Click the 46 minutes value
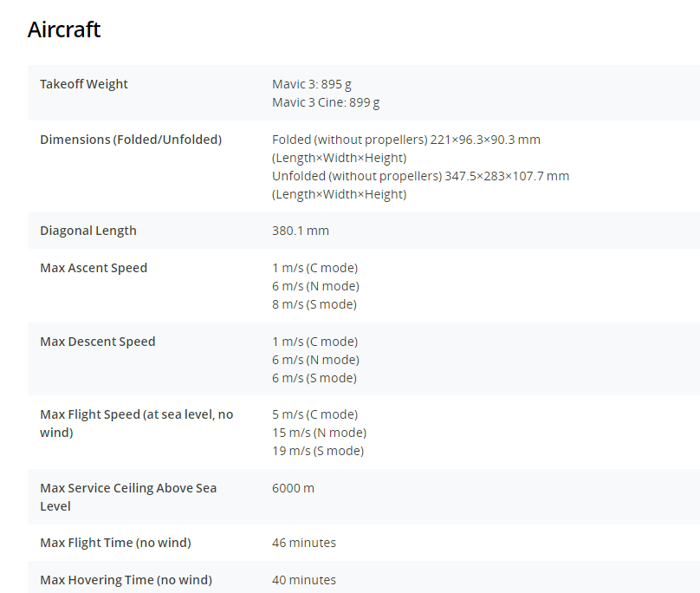700x593 pixels. [304, 543]
